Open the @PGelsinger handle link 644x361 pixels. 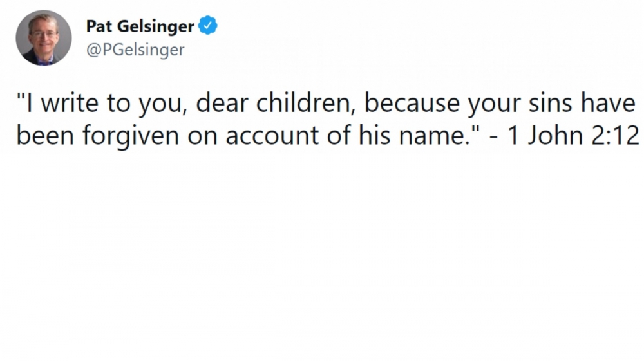135,50
